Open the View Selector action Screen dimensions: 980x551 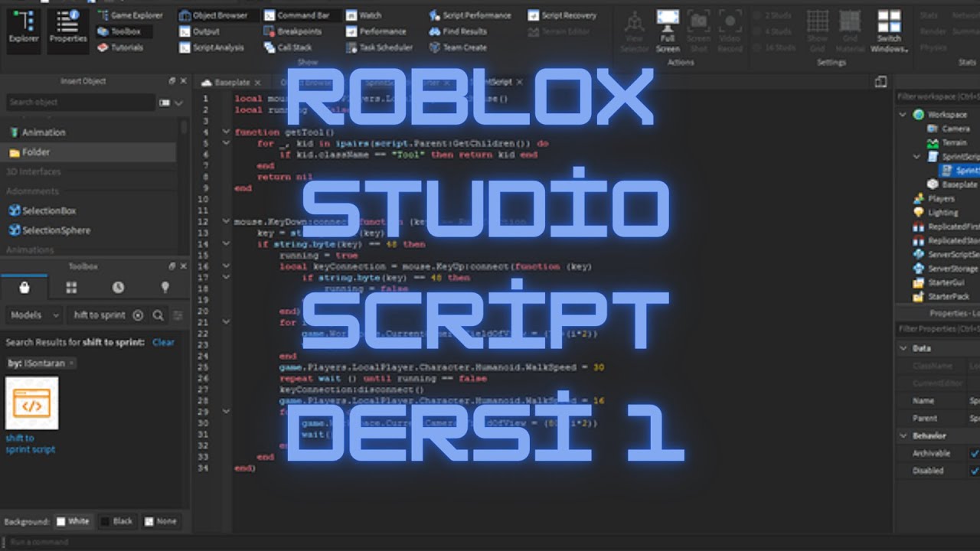[x=634, y=31]
